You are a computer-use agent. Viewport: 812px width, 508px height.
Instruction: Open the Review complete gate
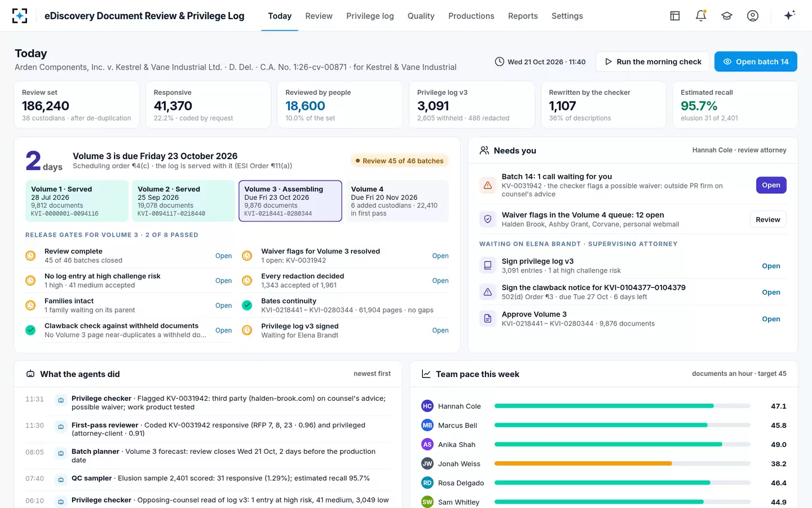click(223, 256)
